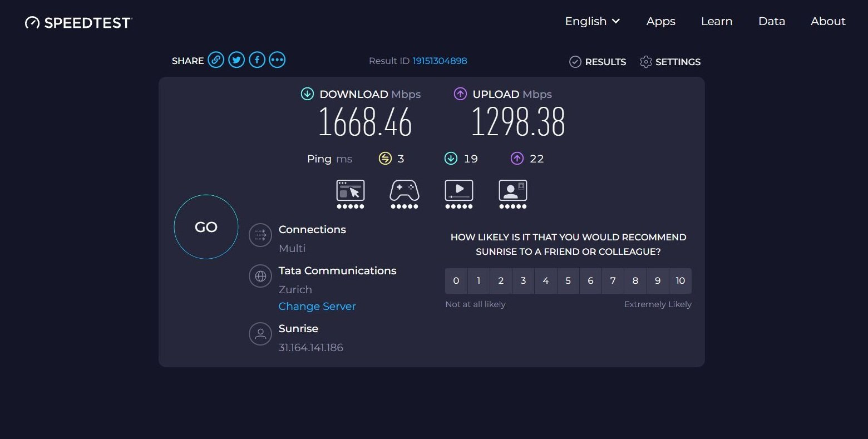Screen dimensions: 868x439
Task: Click the Sunrise provider name
Action: point(298,329)
